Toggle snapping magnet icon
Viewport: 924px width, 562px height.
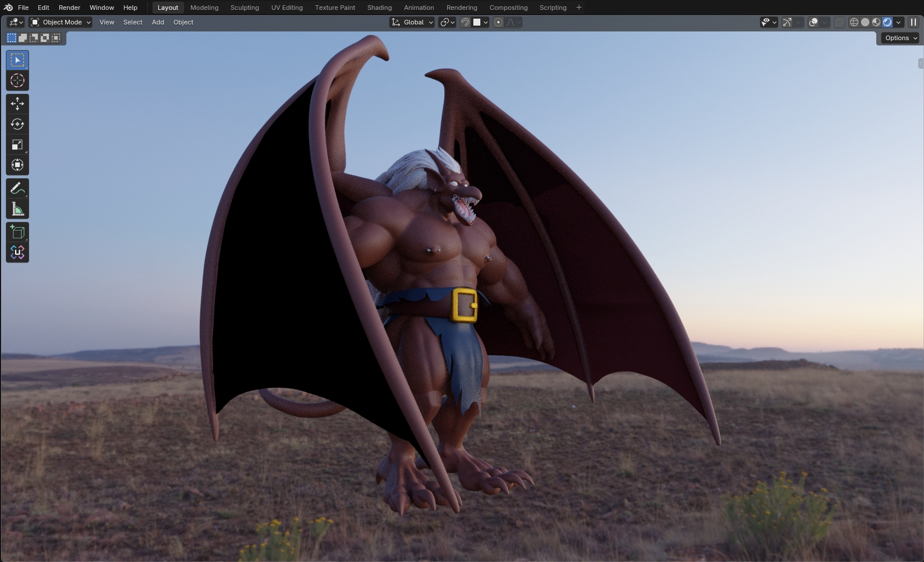click(465, 22)
